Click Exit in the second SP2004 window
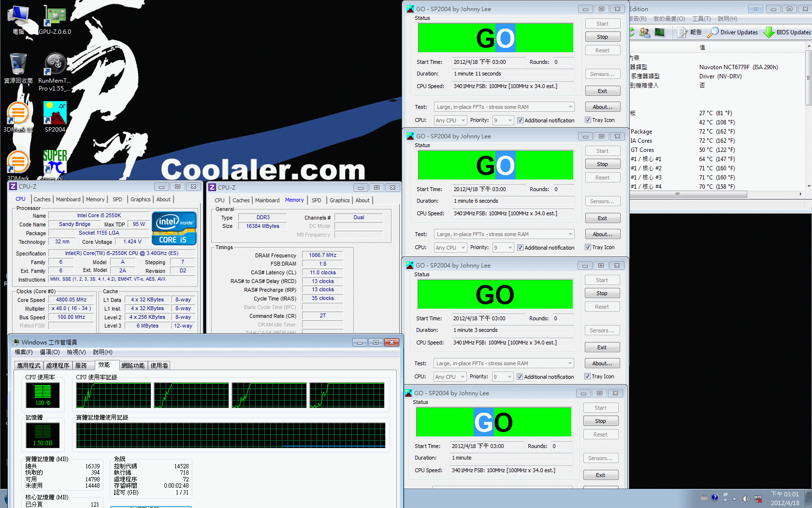Image resolution: width=812 pixels, height=508 pixels. click(x=602, y=218)
